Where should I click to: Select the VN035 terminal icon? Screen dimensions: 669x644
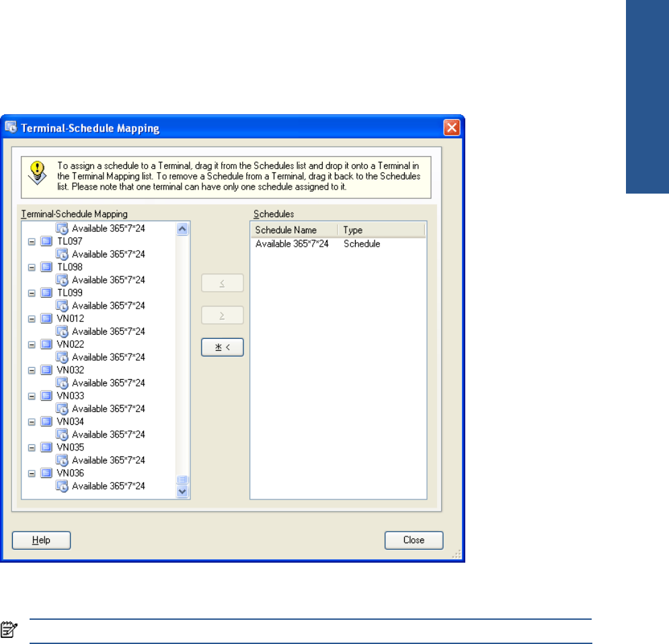[x=46, y=448]
